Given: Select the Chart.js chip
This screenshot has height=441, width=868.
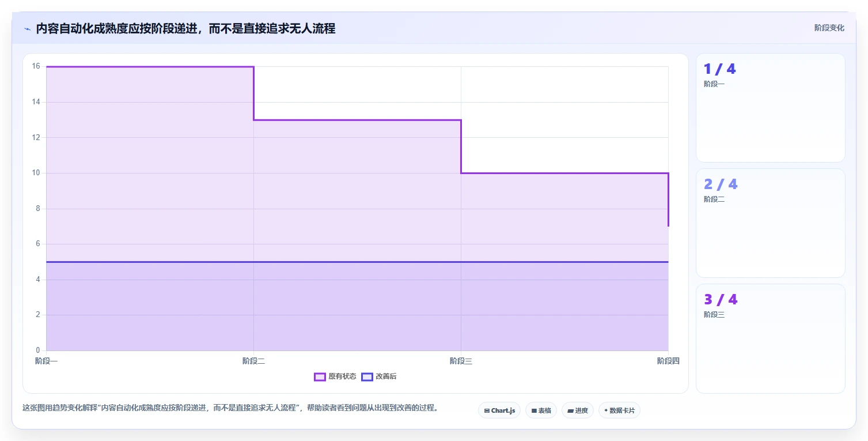Looking at the screenshot, I should pos(499,410).
